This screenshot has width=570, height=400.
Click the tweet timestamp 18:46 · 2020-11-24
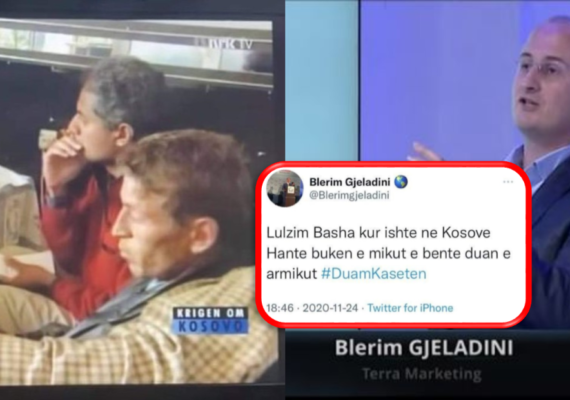coord(312,308)
